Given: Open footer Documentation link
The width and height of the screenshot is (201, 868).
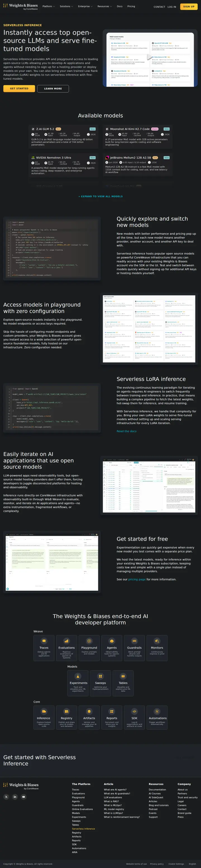Looking at the screenshot, I should pos(157,789).
